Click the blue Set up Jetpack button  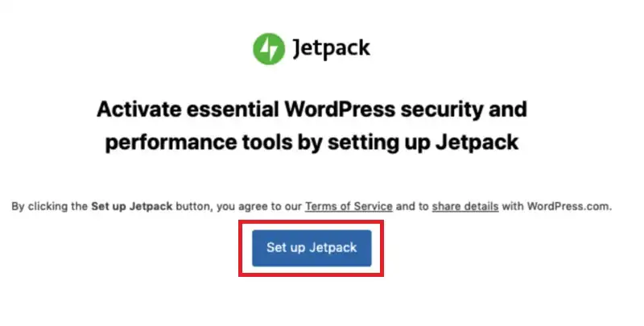click(312, 248)
